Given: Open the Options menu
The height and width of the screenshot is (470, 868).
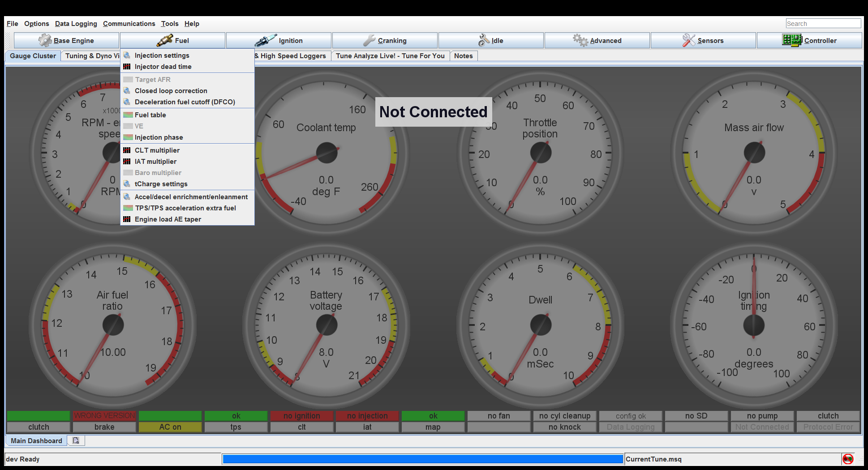Looking at the screenshot, I should coord(37,24).
